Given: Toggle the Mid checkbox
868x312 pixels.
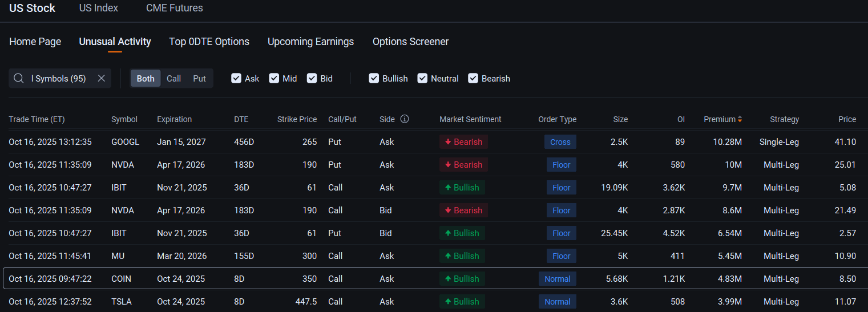Looking at the screenshot, I should tap(274, 79).
